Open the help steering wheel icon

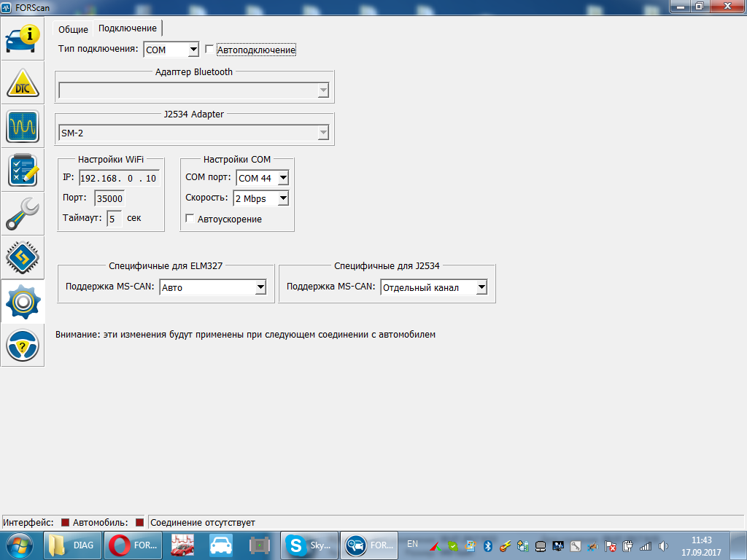22,345
